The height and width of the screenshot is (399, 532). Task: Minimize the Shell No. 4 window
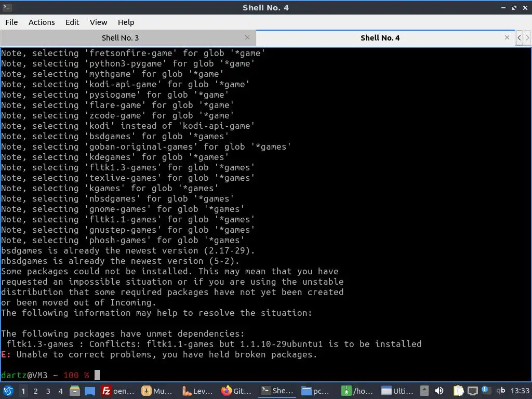pos(503,7)
